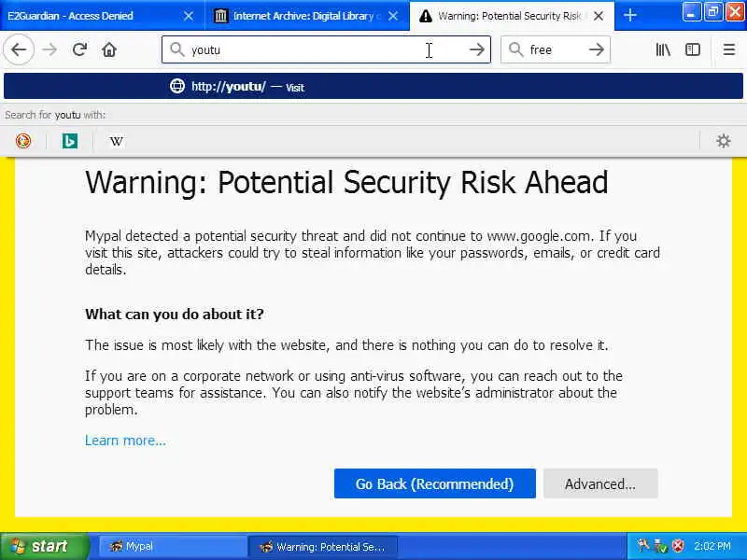Click the search box containing free

point(556,49)
